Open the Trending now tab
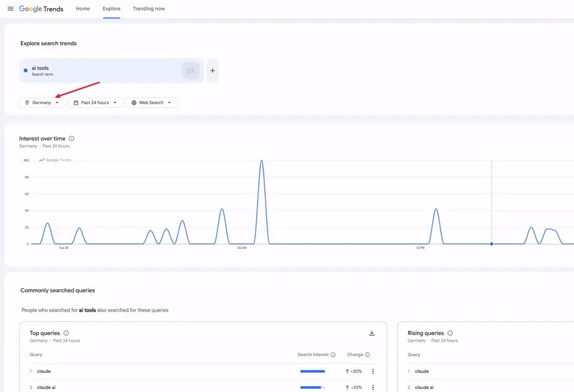Image resolution: width=574 pixels, height=392 pixels. click(149, 9)
